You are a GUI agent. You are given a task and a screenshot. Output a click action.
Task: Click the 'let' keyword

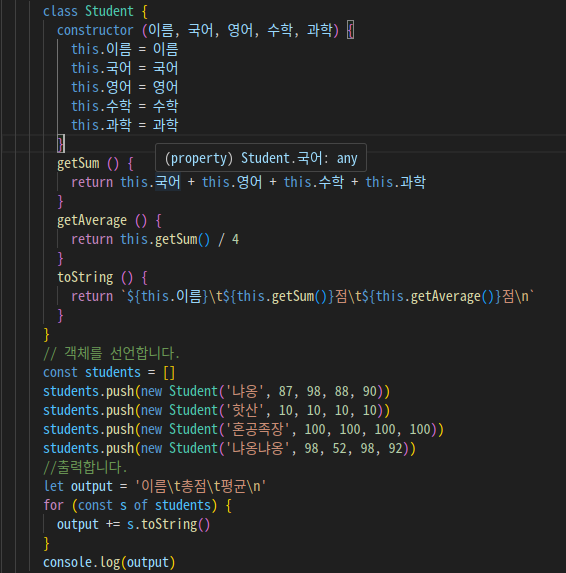pos(53,486)
